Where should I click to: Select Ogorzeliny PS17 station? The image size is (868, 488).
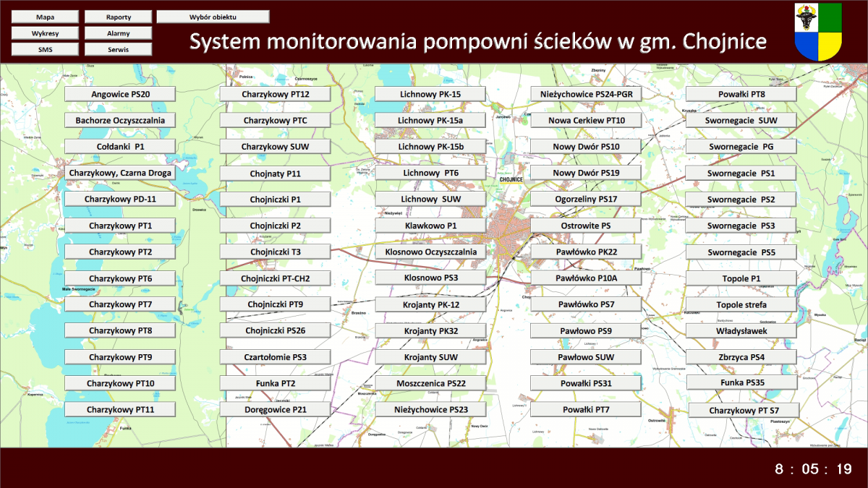[x=587, y=199]
